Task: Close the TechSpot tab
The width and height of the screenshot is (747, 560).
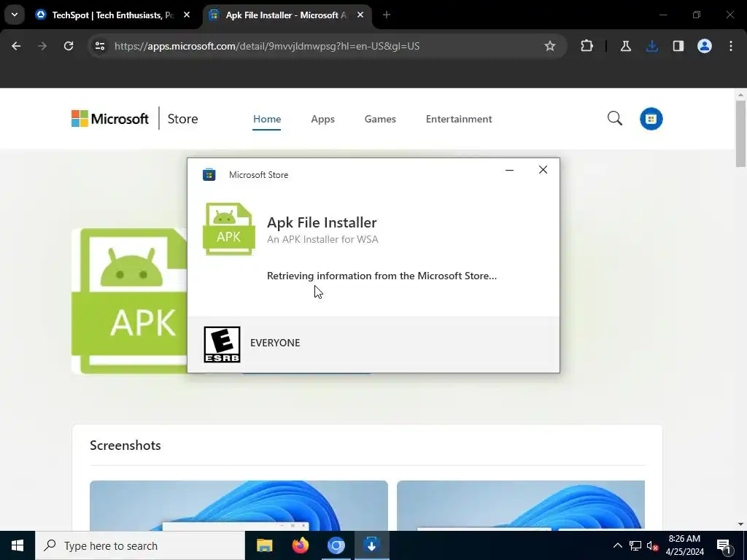Action: click(187, 15)
